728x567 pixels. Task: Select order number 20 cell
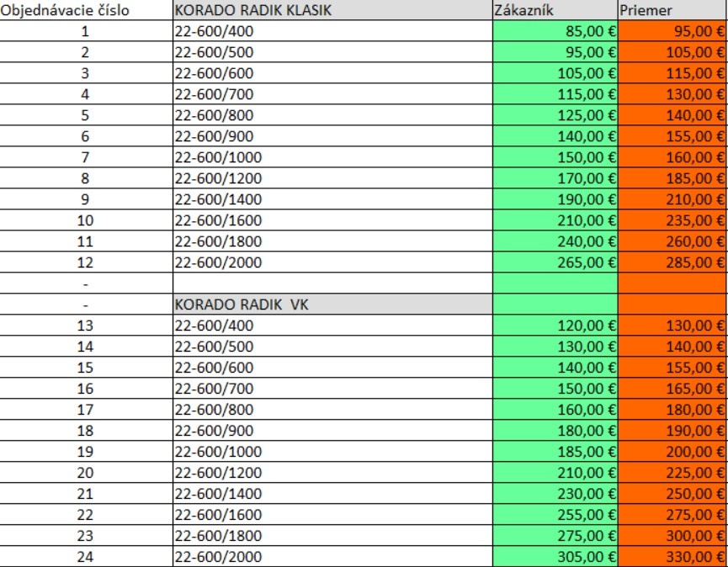point(86,472)
